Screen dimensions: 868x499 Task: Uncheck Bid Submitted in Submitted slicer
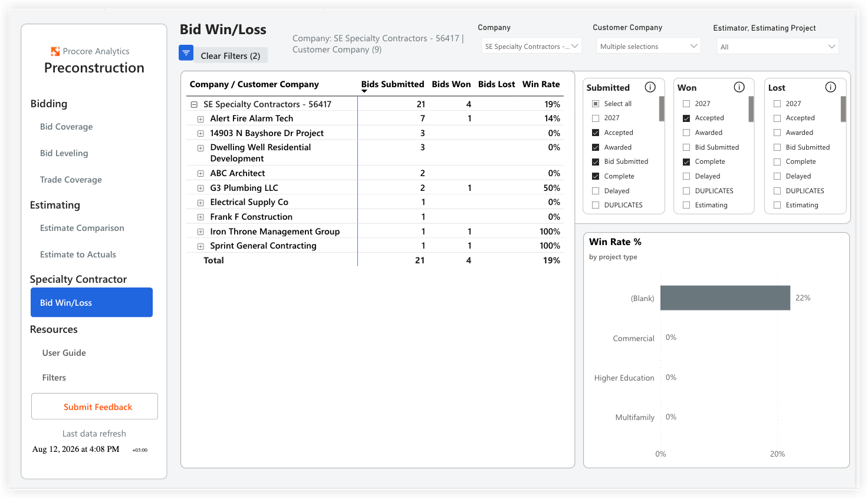tap(596, 161)
